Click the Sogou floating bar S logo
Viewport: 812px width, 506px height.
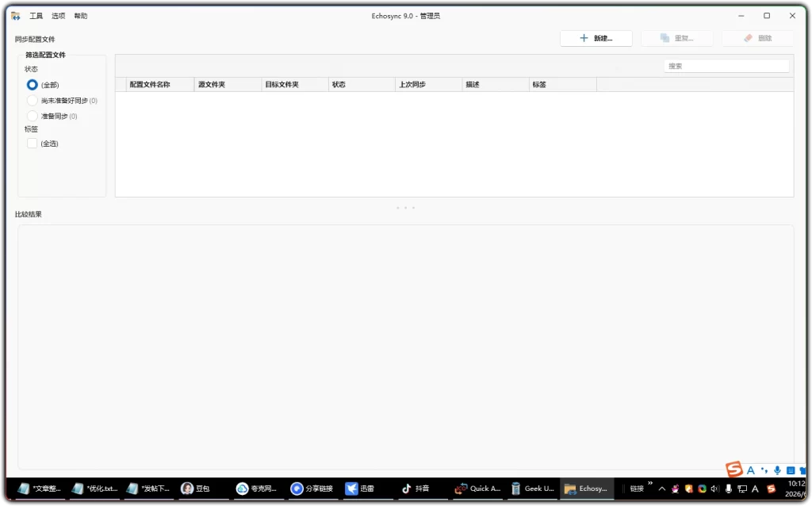733,470
